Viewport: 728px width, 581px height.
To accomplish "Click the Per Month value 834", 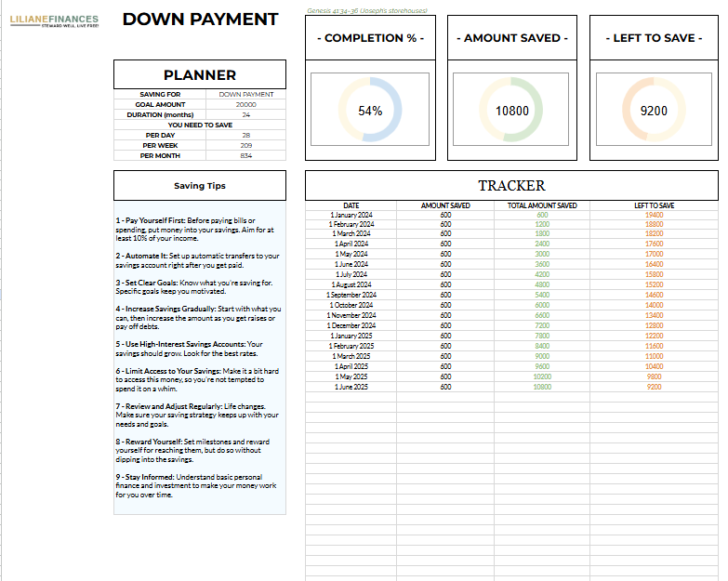I will point(246,156).
